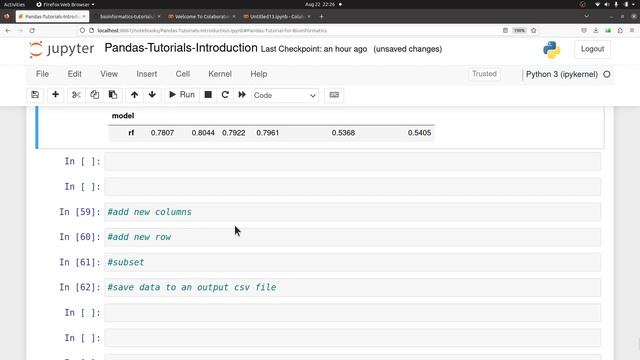Bookmark this page star icon

coord(533,31)
